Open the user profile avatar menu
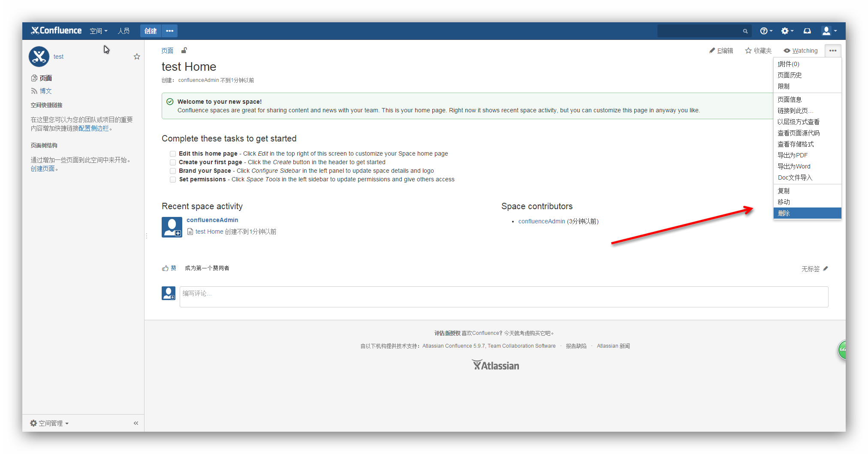The image size is (868, 454). coord(829,31)
